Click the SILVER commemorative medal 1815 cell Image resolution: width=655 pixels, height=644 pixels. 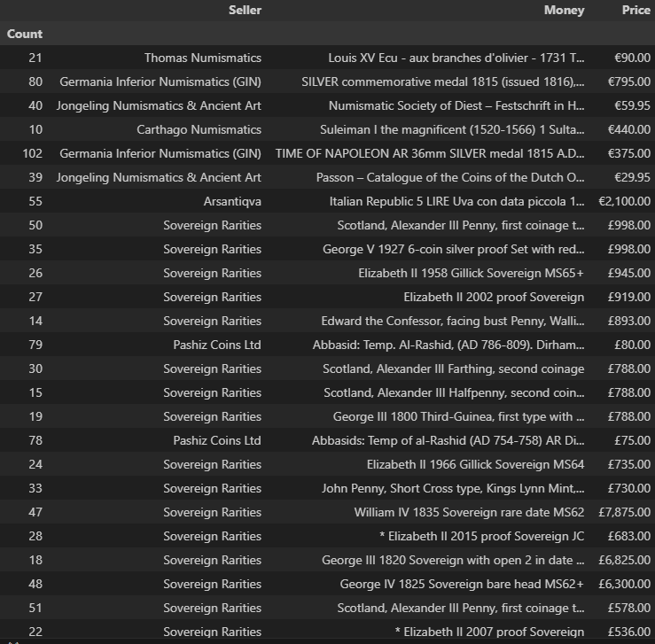click(x=443, y=81)
